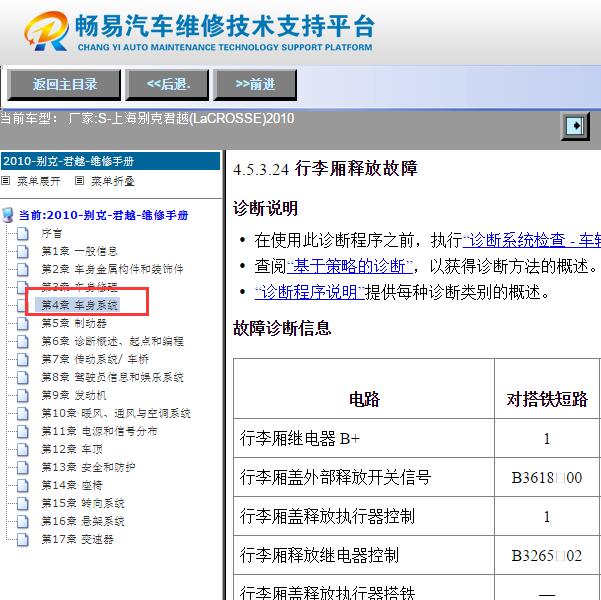Click the 行李厢继电器 B+ table cell

pyautogui.click(x=364, y=438)
